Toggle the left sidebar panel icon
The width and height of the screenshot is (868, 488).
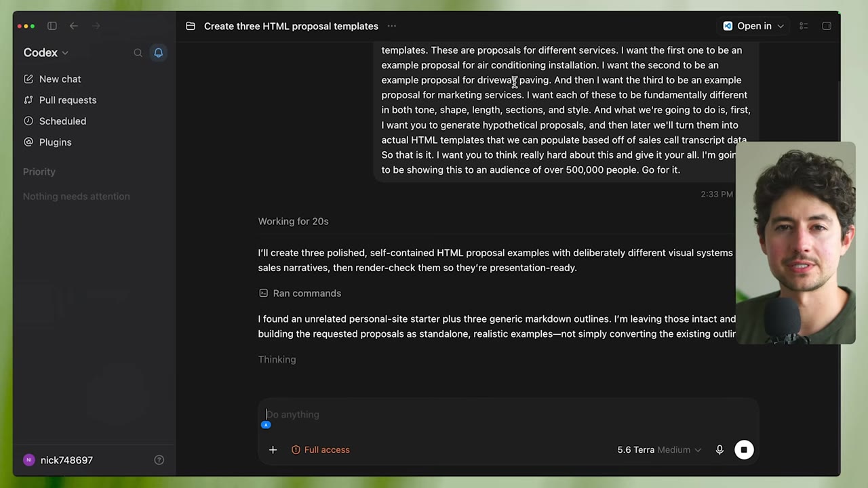point(52,26)
